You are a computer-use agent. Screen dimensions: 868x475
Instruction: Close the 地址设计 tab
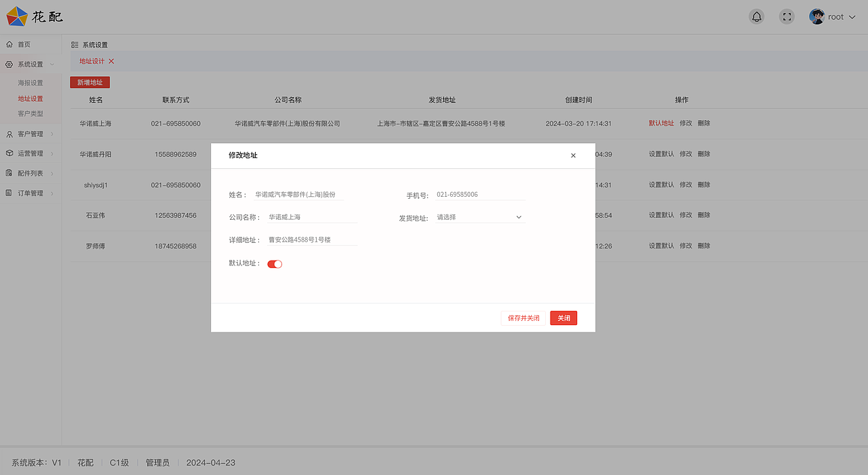click(x=111, y=60)
